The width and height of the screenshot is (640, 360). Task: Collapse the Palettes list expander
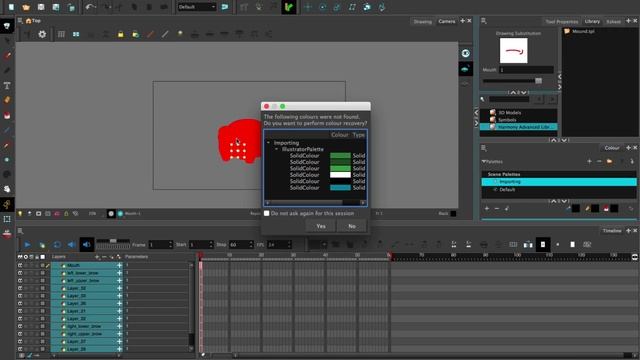tap(484, 162)
